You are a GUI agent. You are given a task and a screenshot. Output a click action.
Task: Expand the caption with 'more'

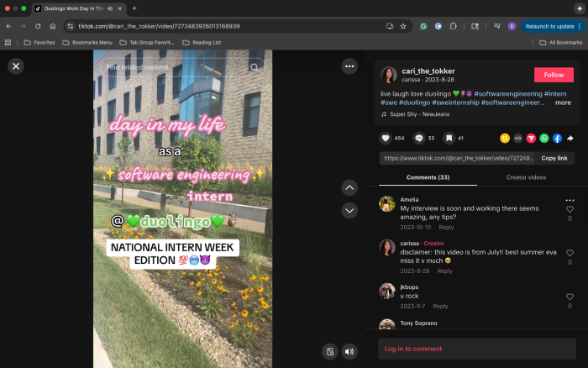pos(563,103)
